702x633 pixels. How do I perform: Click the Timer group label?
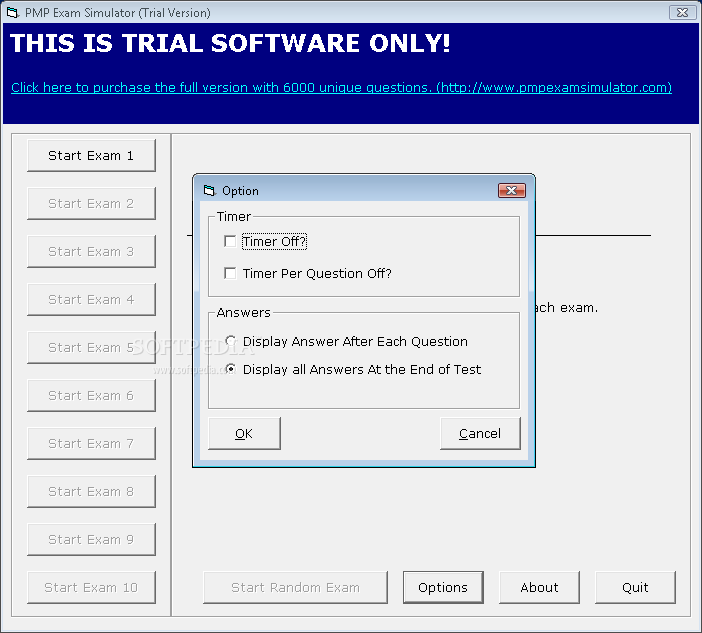tap(234, 217)
